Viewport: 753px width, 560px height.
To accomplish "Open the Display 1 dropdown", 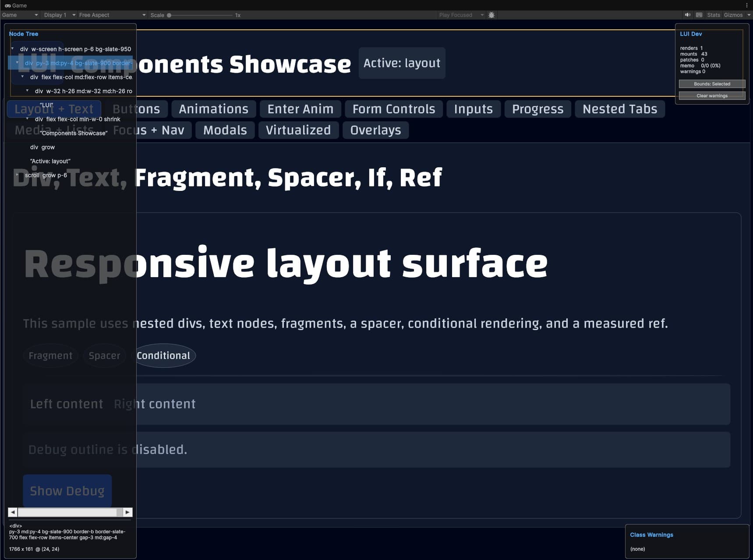I will coord(59,15).
